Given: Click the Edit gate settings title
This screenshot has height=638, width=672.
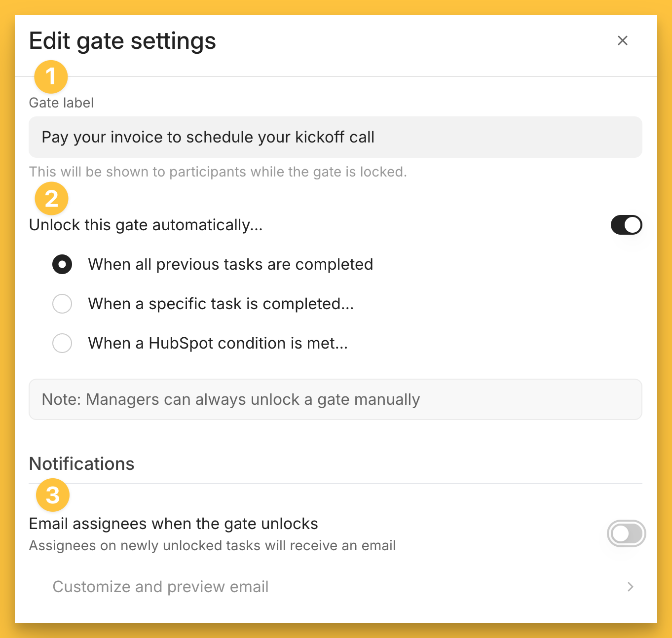Looking at the screenshot, I should (x=122, y=41).
